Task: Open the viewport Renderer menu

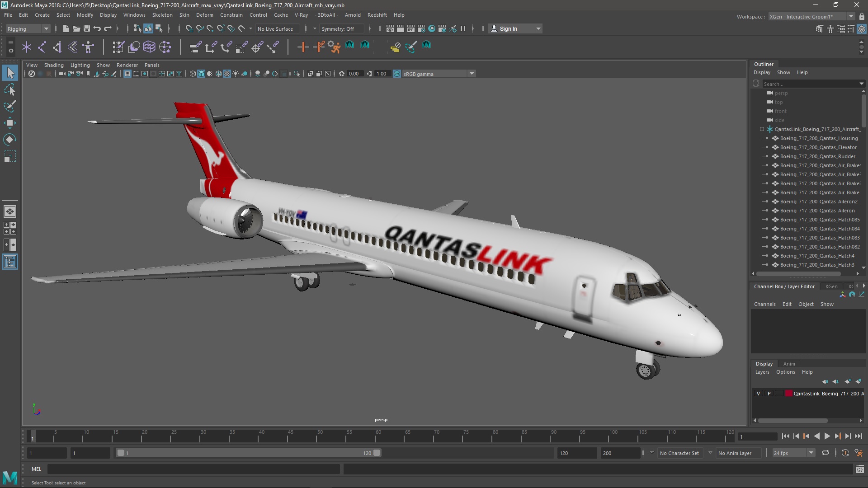Action: 127,65
